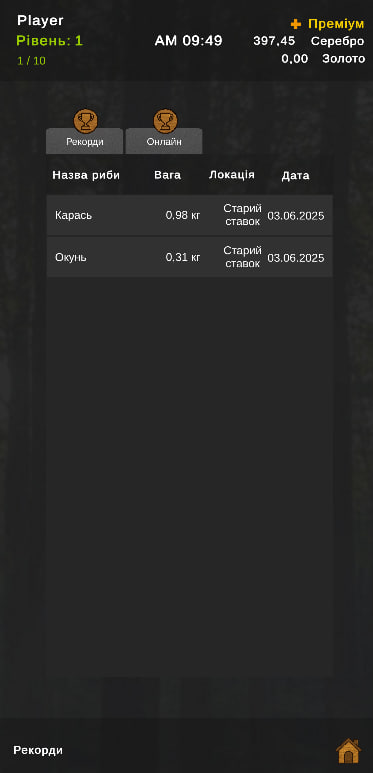Go home via the house icon
Image resolution: width=373 pixels, height=773 pixels.
point(348,751)
